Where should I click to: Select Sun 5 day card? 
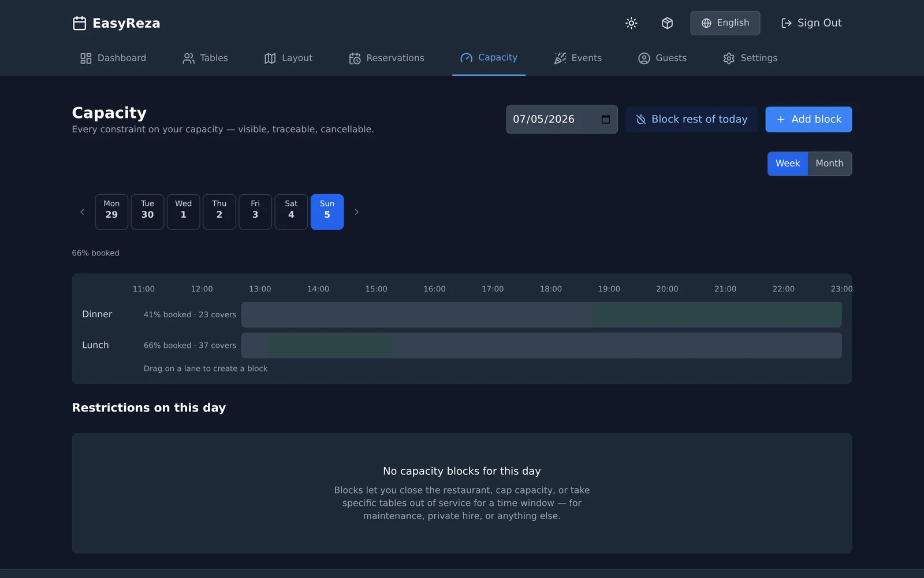click(327, 212)
